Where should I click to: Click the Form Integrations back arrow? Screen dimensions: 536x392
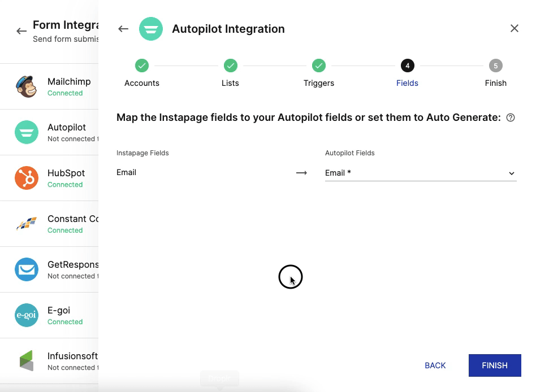21,31
